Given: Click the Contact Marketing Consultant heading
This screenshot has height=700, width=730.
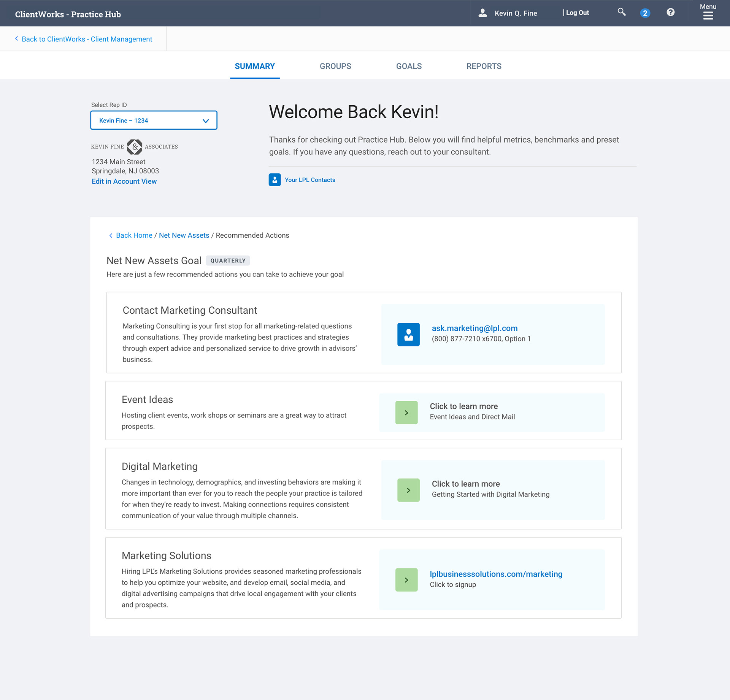Looking at the screenshot, I should point(190,310).
